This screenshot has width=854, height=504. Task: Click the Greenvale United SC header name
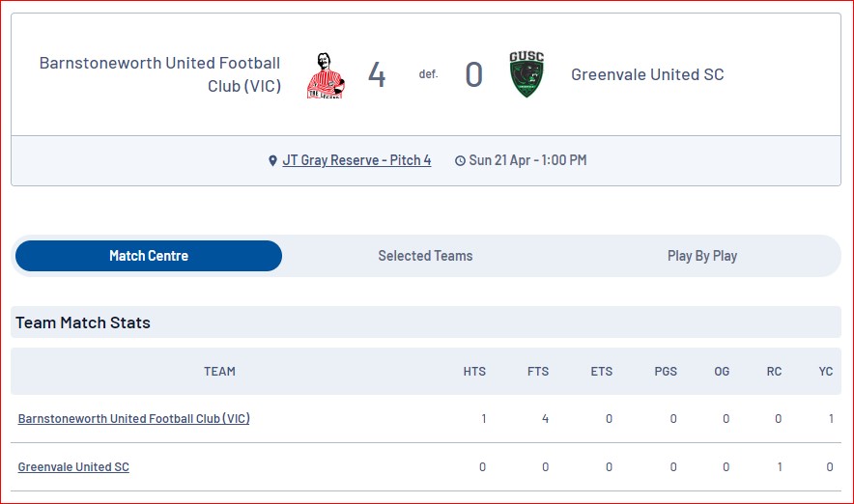pos(647,74)
